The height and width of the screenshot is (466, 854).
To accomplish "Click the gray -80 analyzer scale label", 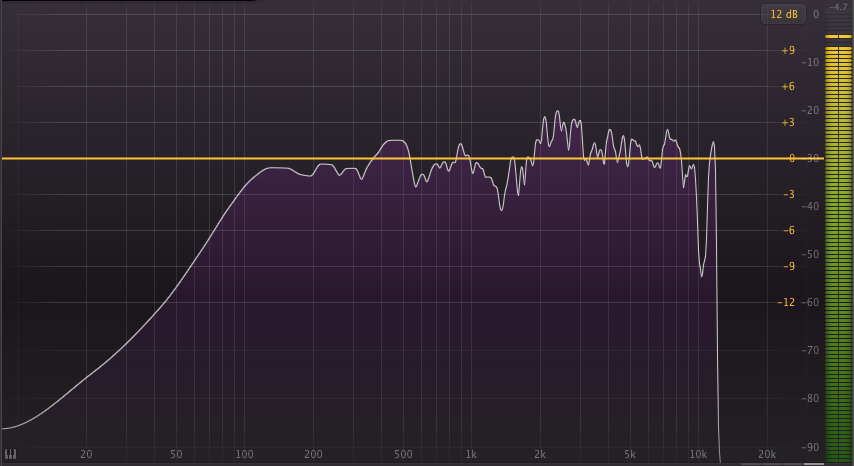I will pos(810,398).
